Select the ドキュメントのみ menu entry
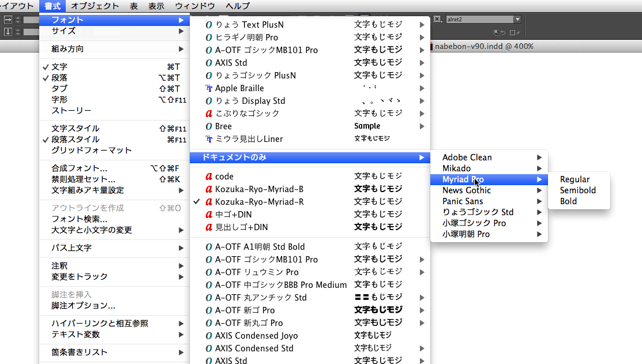The height and width of the screenshot is (364, 642). coord(310,157)
